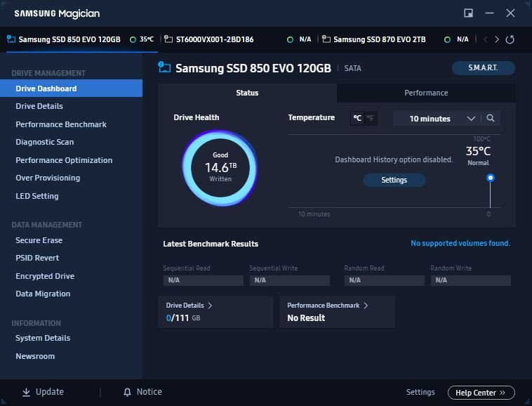
Task: Click Settings button under Dashboard History message
Action: 394,180
